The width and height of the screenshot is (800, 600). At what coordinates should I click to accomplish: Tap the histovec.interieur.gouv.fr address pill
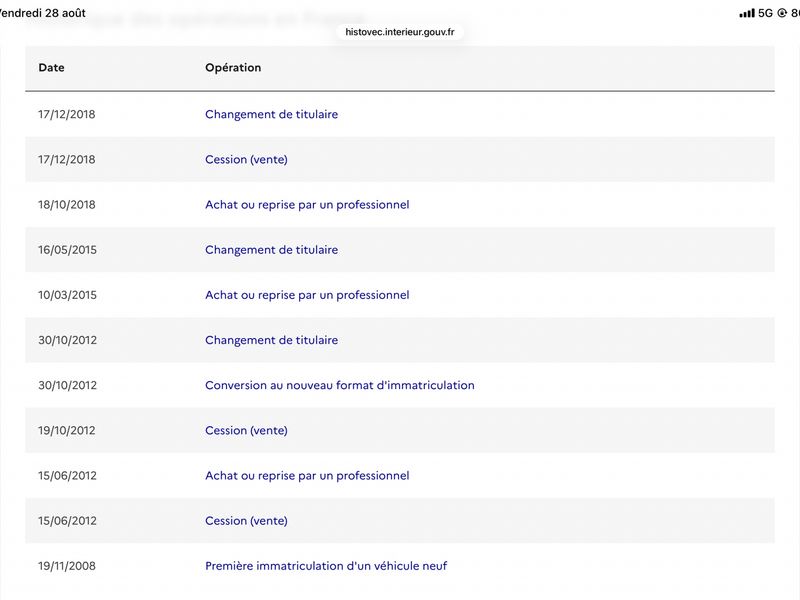coord(399,32)
